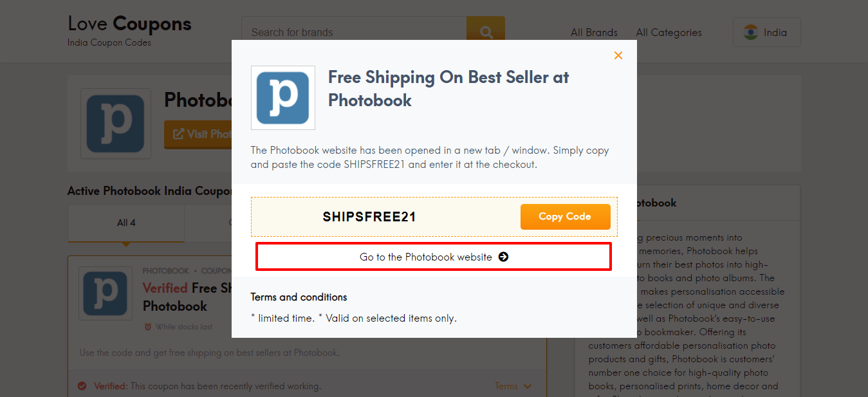Click the search magnifier icon button
This screenshot has width=868, height=397.
pos(486,32)
